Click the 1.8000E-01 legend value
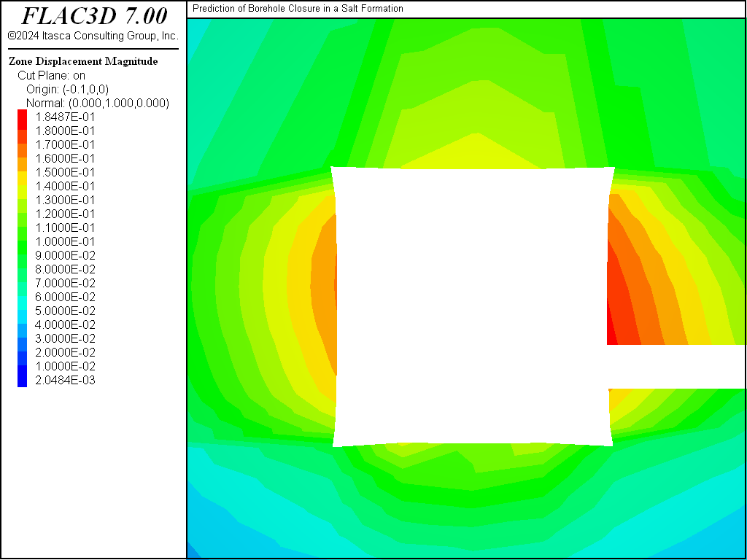 pos(65,131)
